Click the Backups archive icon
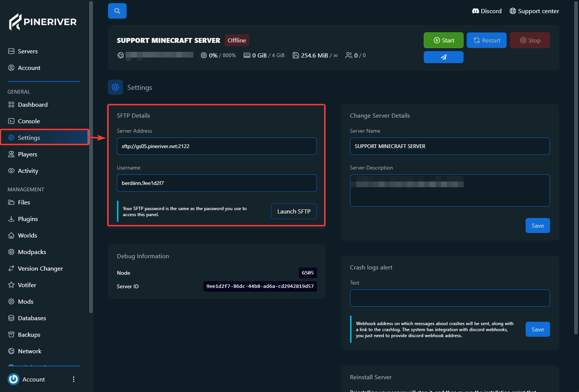Viewport: 579px width, 392px height. pyautogui.click(x=11, y=334)
